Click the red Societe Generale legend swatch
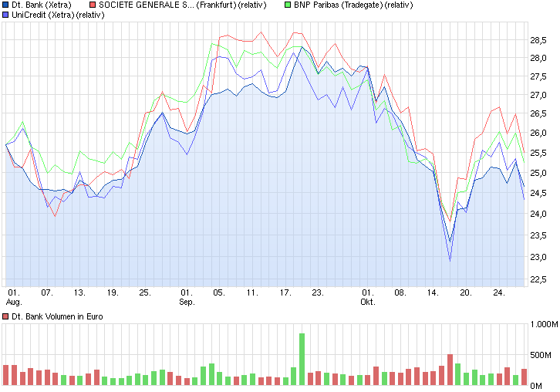Screen dimensions: 560x392 coord(93,5)
